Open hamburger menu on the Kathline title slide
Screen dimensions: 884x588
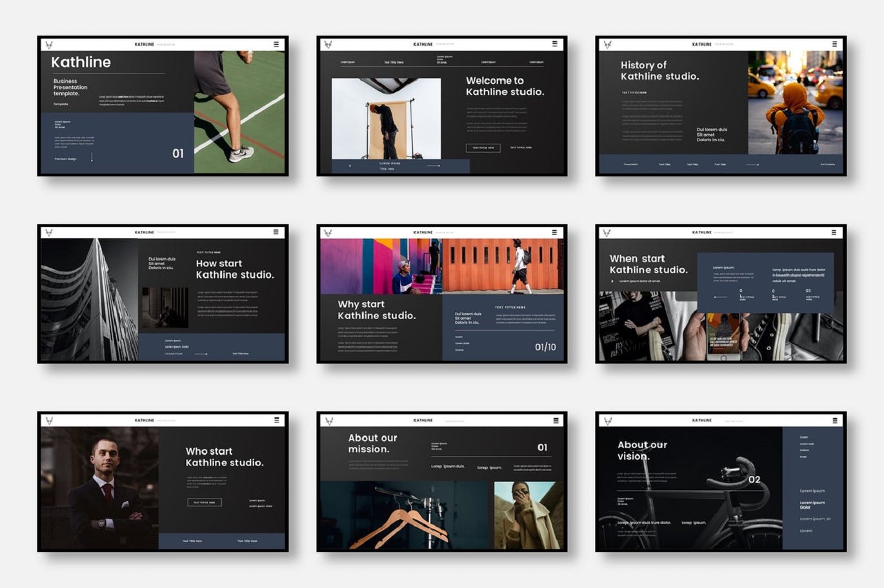(x=276, y=44)
